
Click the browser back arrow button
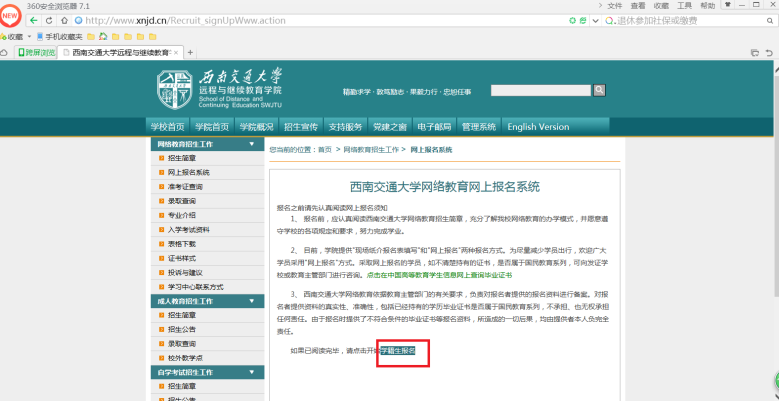(33, 21)
